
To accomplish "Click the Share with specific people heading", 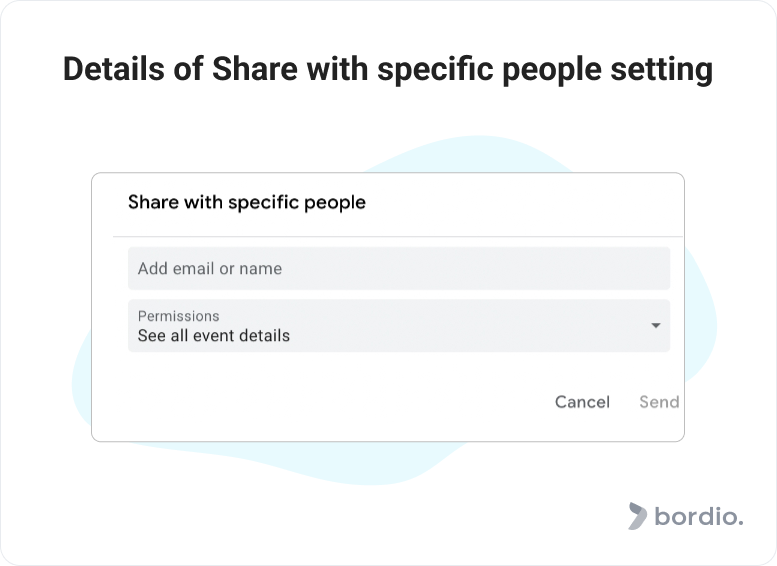I will click(x=247, y=202).
